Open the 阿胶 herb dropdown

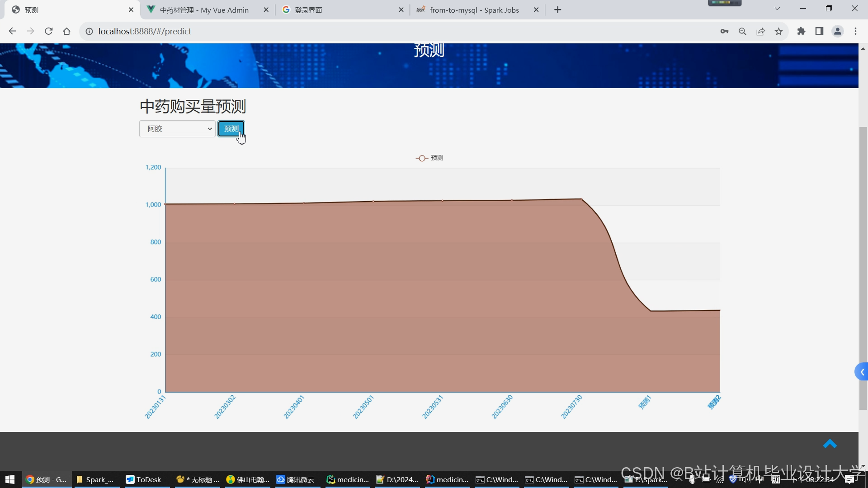point(177,129)
